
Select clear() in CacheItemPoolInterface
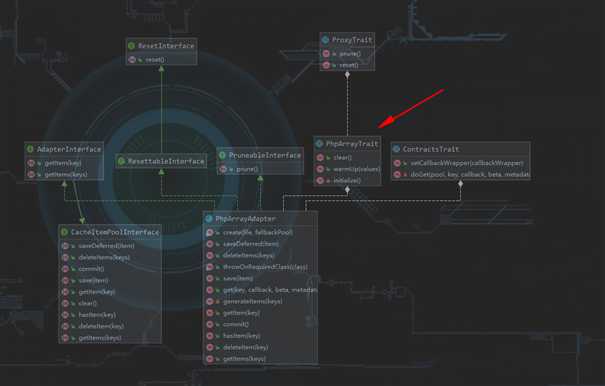[88, 303]
